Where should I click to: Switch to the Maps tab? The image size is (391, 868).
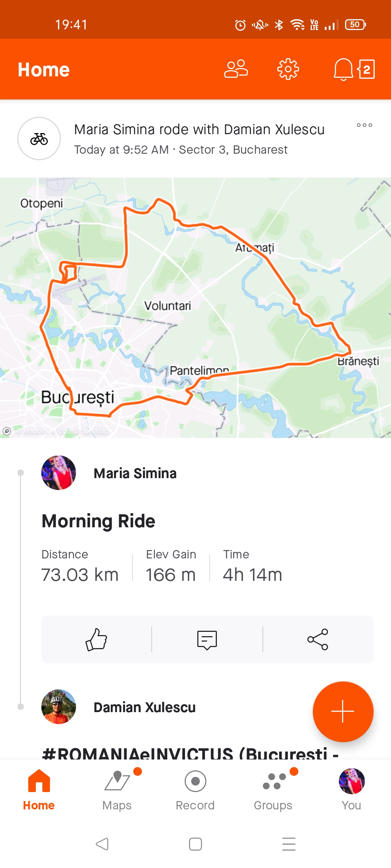[x=117, y=790]
